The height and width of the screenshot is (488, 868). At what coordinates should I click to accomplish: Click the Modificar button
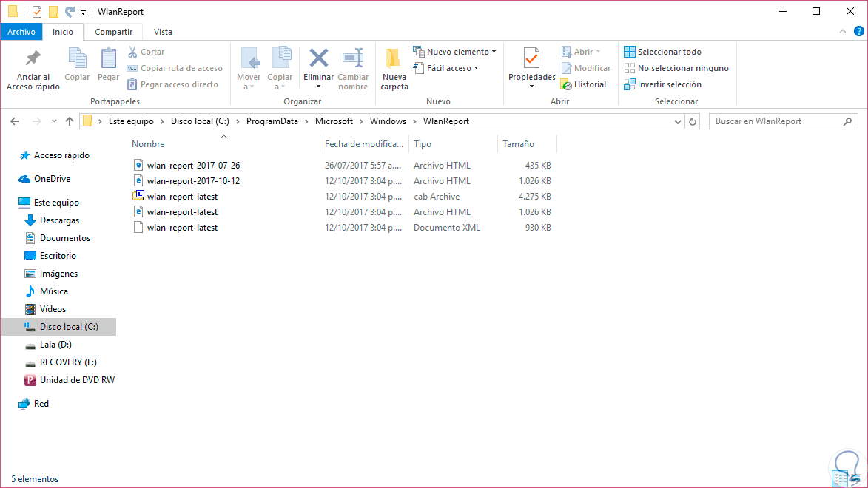point(585,68)
